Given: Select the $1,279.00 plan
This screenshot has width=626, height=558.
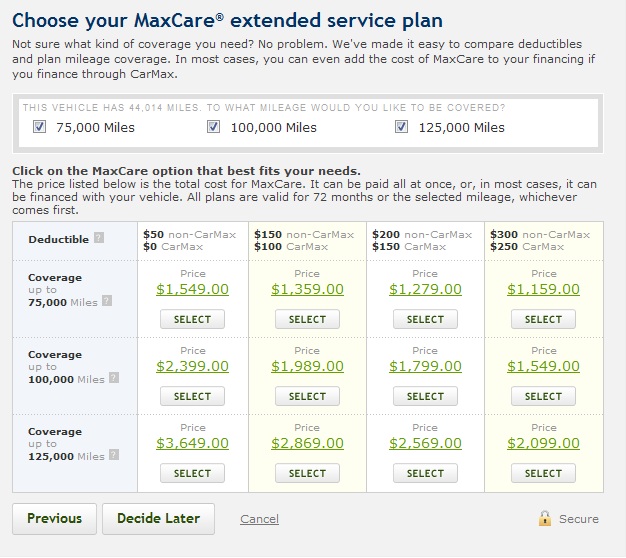Looking at the screenshot, I should coord(425,319).
